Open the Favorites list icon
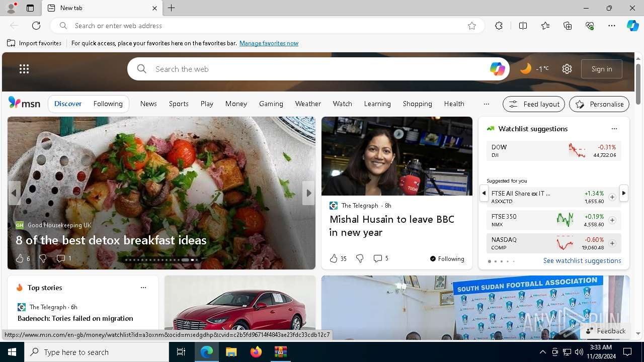This screenshot has width=644, height=362. click(x=545, y=26)
